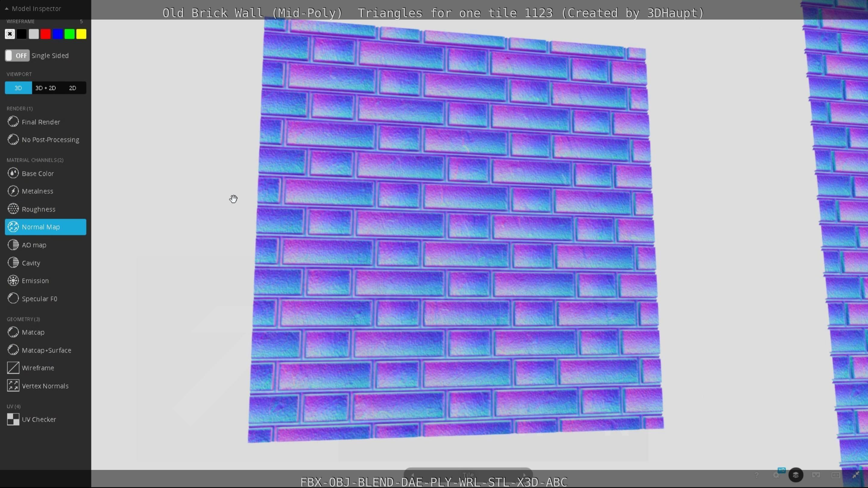Exit fullscreen with the collapse arrows

pyautogui.click(x=856, y=475)
